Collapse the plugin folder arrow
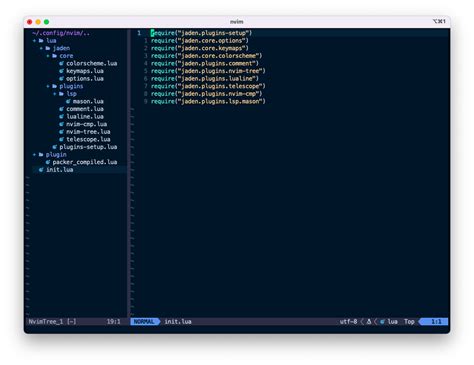This screenshot has height=365, width=474. point(34,155)
